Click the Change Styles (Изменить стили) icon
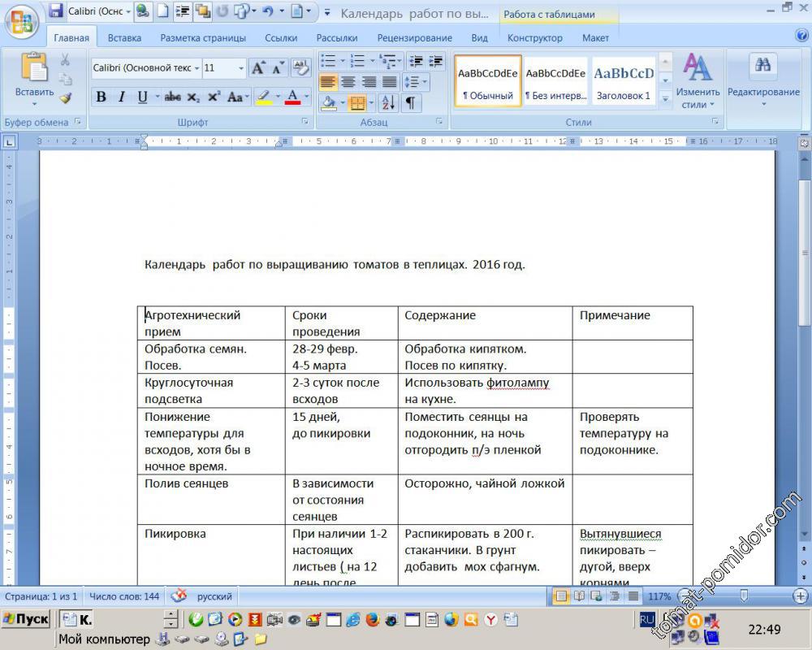The height and width of the screenshot is (650, 812). tap(697, 67)
